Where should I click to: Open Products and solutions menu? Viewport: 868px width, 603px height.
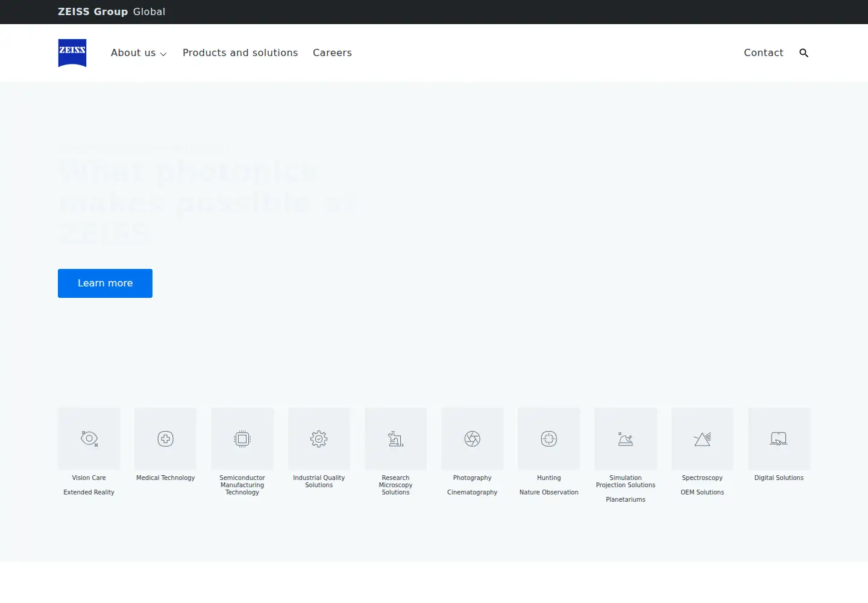[x=240, y=52]
